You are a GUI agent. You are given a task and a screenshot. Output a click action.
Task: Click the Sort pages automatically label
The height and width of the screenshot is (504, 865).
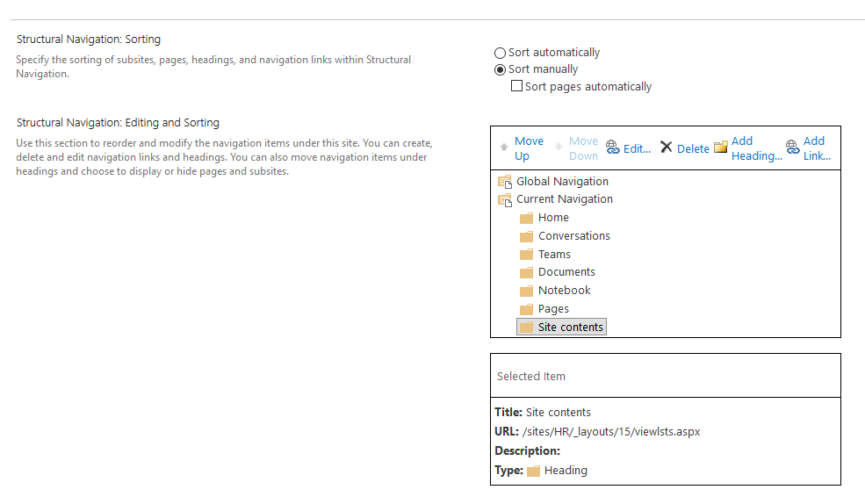pyautogui.click(x=588, y=87)
